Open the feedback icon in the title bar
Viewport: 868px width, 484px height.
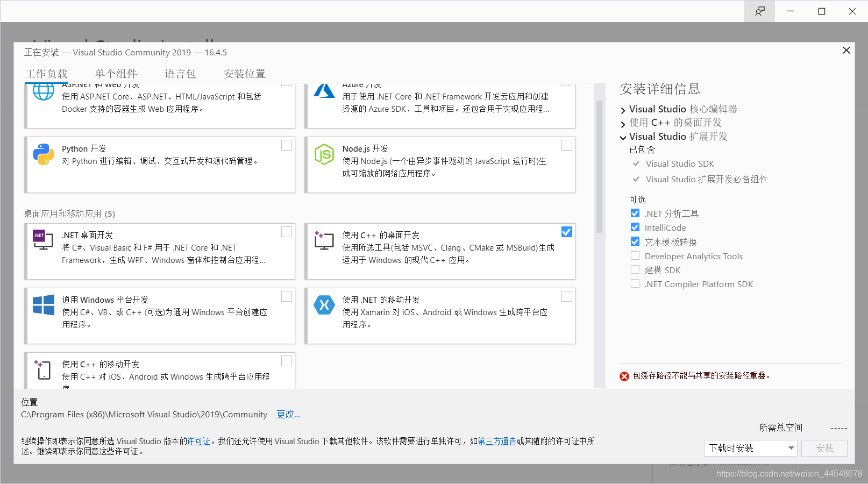tap(760, 11)
